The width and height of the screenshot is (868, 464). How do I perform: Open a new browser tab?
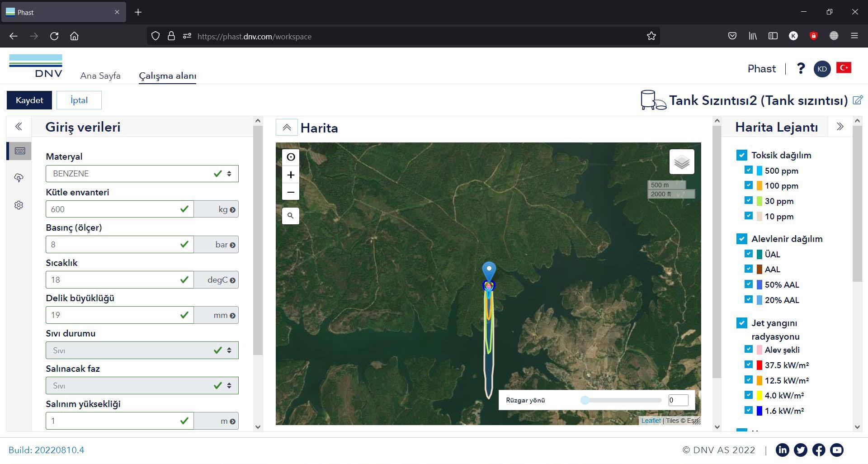tap(138, 12)
